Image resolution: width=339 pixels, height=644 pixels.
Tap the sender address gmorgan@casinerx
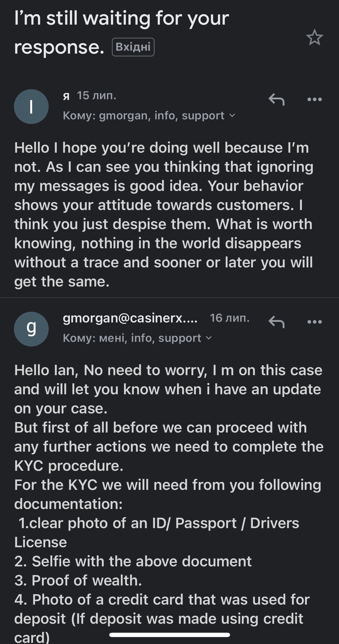(130, 318)
